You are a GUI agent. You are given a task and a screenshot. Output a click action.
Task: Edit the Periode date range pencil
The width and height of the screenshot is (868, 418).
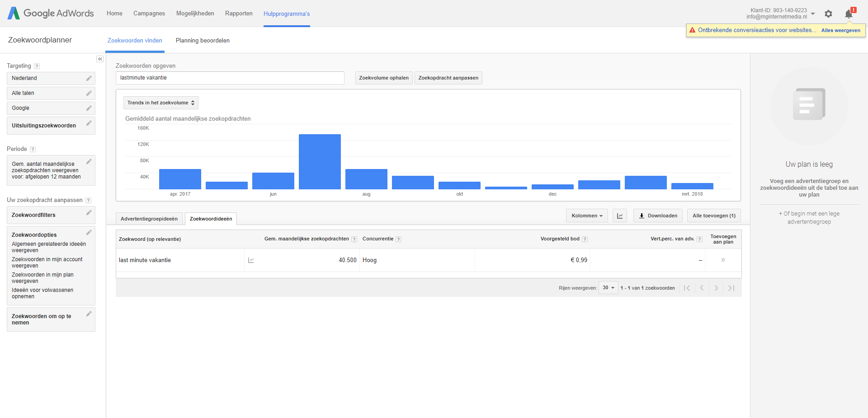(89, 161)
